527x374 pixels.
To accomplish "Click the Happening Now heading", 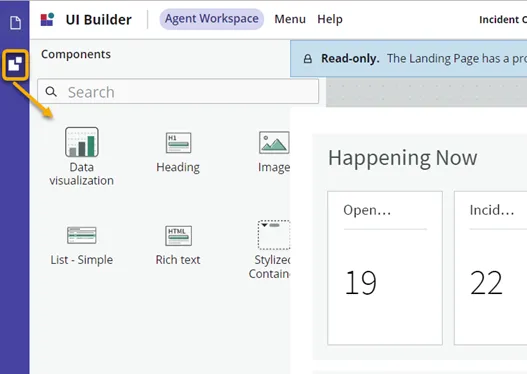I will [x=403, y=158].
